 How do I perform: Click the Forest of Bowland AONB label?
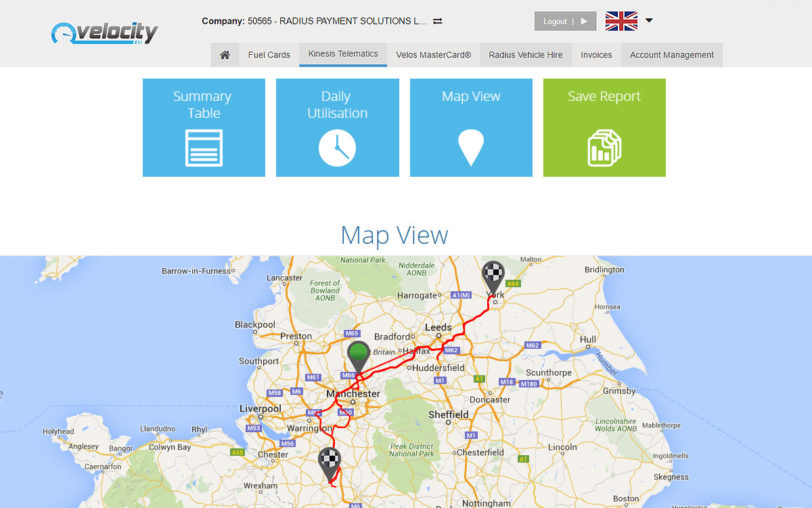point(325,291)
